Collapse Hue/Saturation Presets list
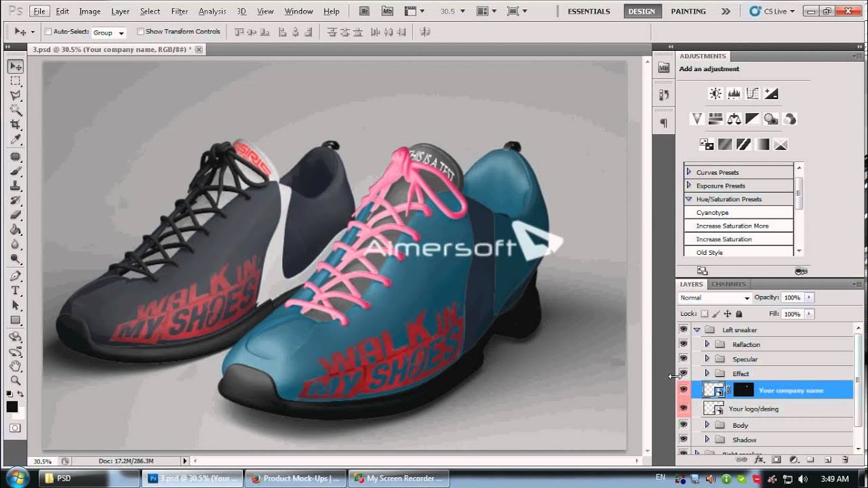The width and height of the screenshot is (868, 488). click(689, 199)
